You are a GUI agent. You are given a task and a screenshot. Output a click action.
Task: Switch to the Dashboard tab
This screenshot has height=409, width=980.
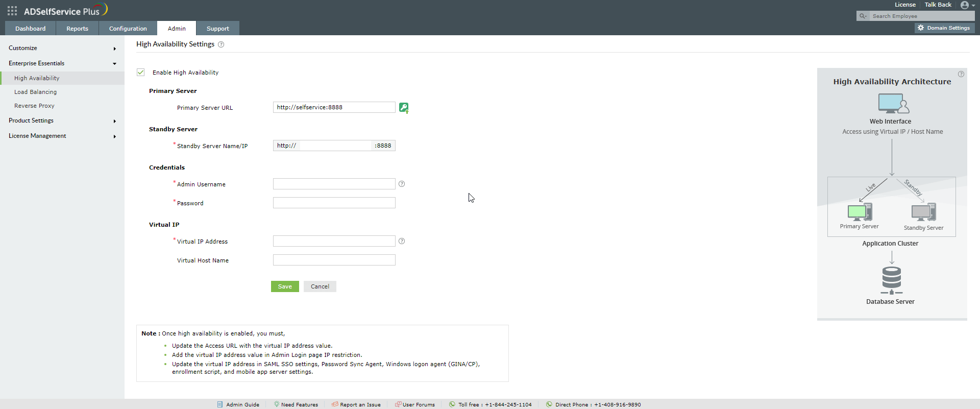(30, 28)
